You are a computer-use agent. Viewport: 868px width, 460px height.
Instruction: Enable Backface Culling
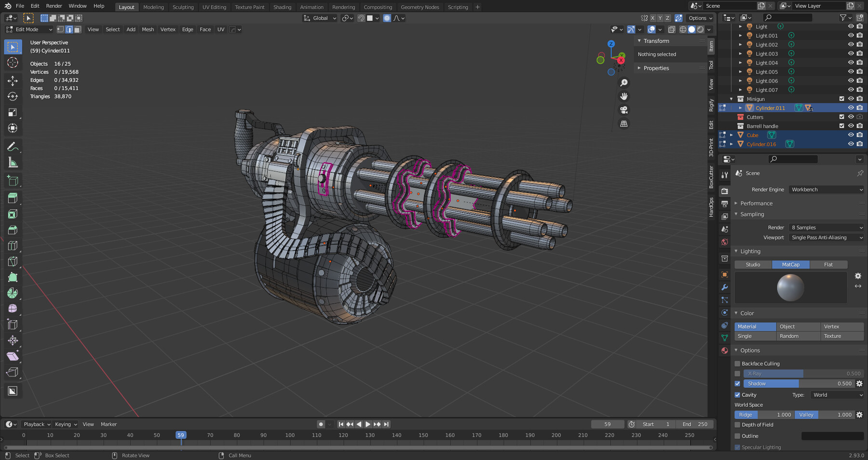pos(737,363)
